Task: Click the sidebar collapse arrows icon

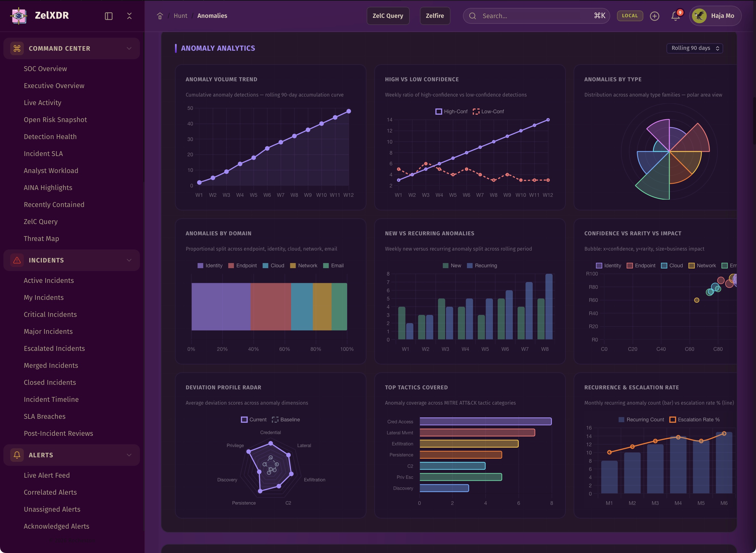Action: (129, 16)
